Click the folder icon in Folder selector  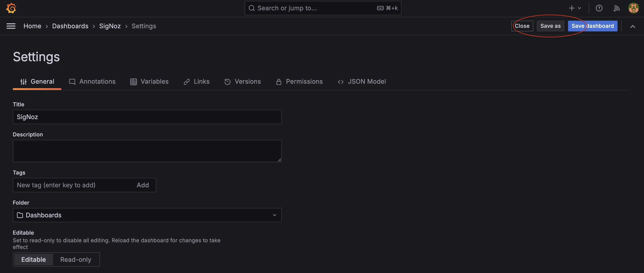[x=20, y=215]
